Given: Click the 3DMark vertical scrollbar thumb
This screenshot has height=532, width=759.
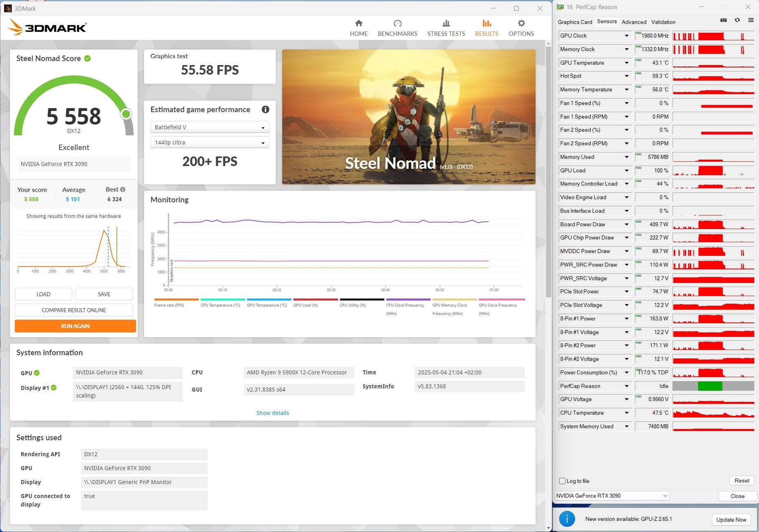Looking at the screenshot, I should (x=548, y=172).
